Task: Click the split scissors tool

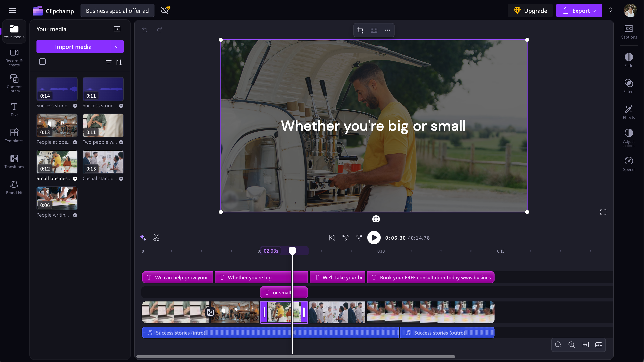Action: pyautogui.click(x=156, y=238)
